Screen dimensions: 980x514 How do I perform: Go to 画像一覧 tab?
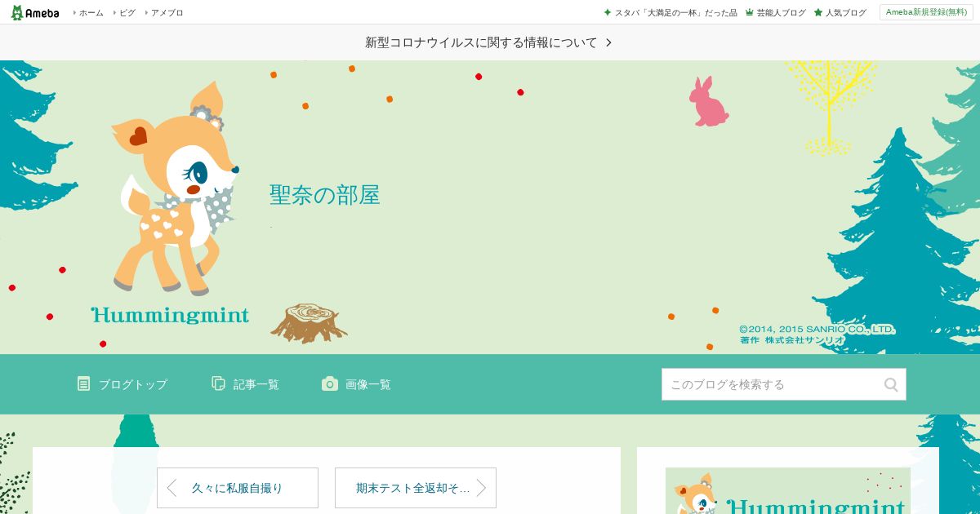[x=368, y=384]
